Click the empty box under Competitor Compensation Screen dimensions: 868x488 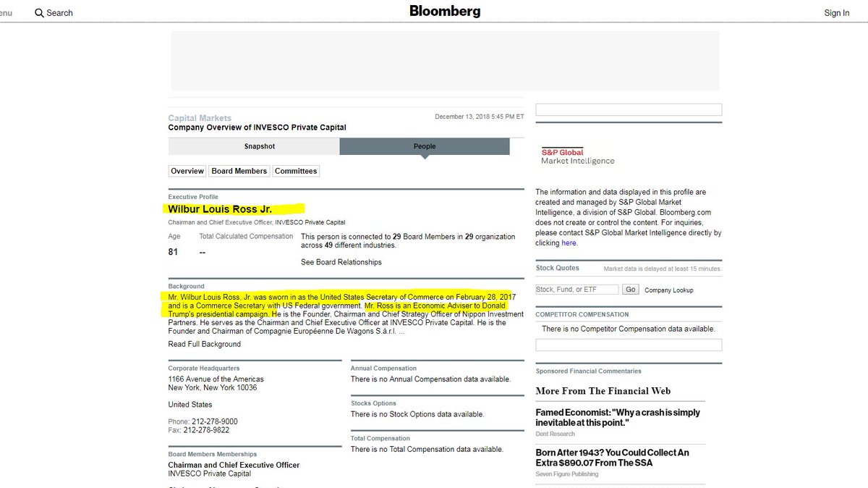pyautogui.click(x=629, y=345)
